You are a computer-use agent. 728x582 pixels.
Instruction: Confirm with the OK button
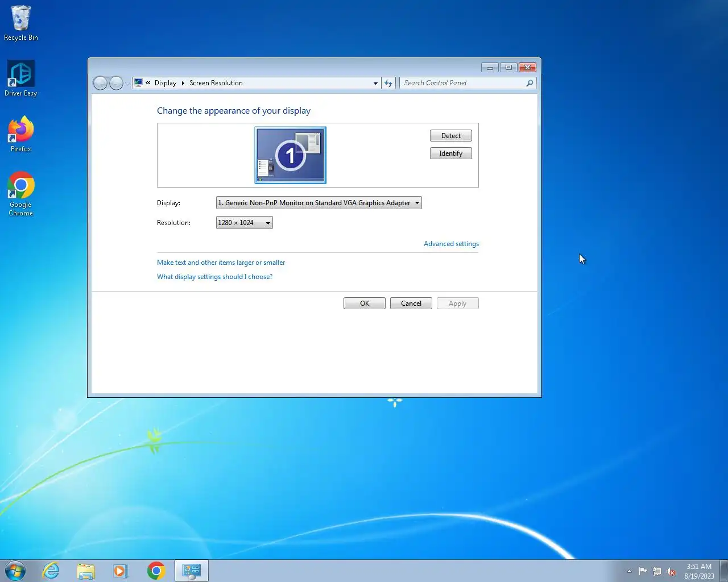tap(365, 304)
